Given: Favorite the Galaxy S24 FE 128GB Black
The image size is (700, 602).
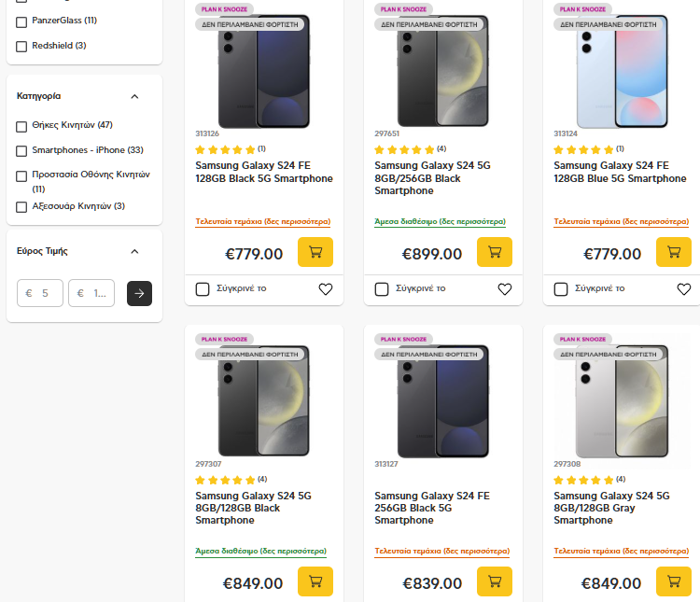Looking at the screenshot, I should coord(326,289).
